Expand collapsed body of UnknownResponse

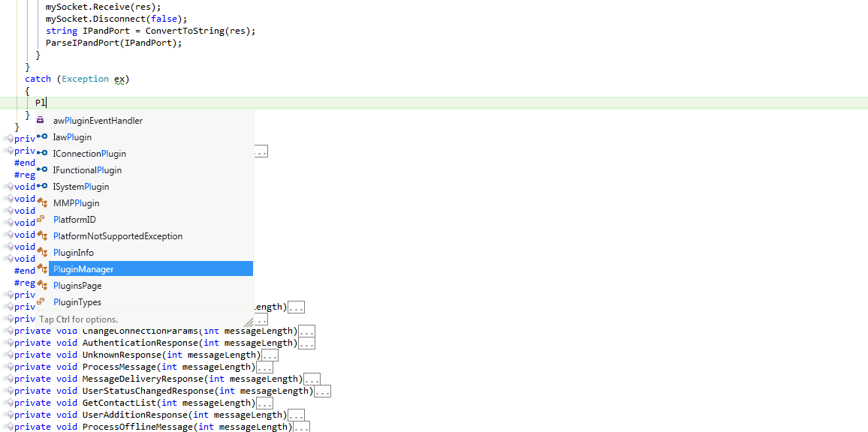(x=270, y=355)
